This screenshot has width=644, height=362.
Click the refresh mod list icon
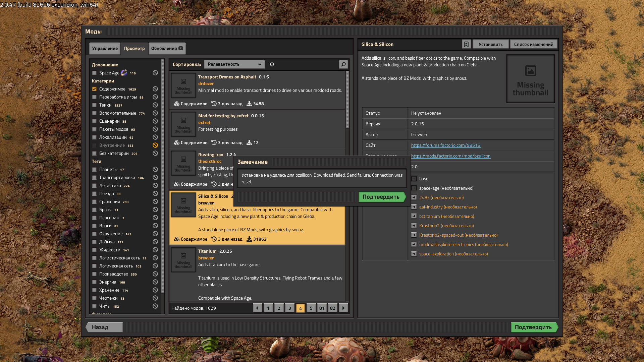click(x=272, y=64)
